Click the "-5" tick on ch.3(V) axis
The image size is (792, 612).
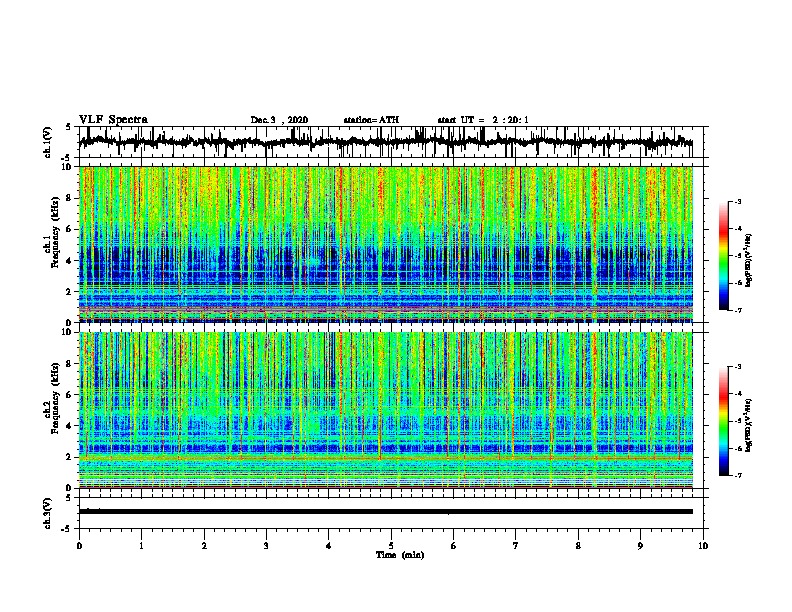[67, 529]
